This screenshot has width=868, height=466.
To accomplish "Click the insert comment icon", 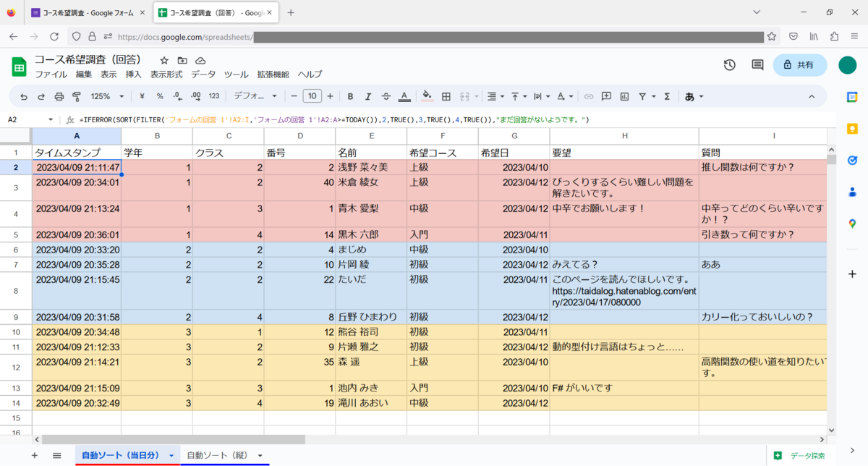I will click(x=606, y=96).
